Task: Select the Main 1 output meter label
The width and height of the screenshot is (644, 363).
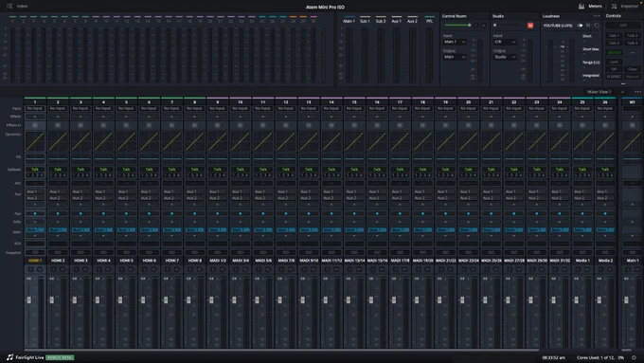Action: (x=349, y=21)
